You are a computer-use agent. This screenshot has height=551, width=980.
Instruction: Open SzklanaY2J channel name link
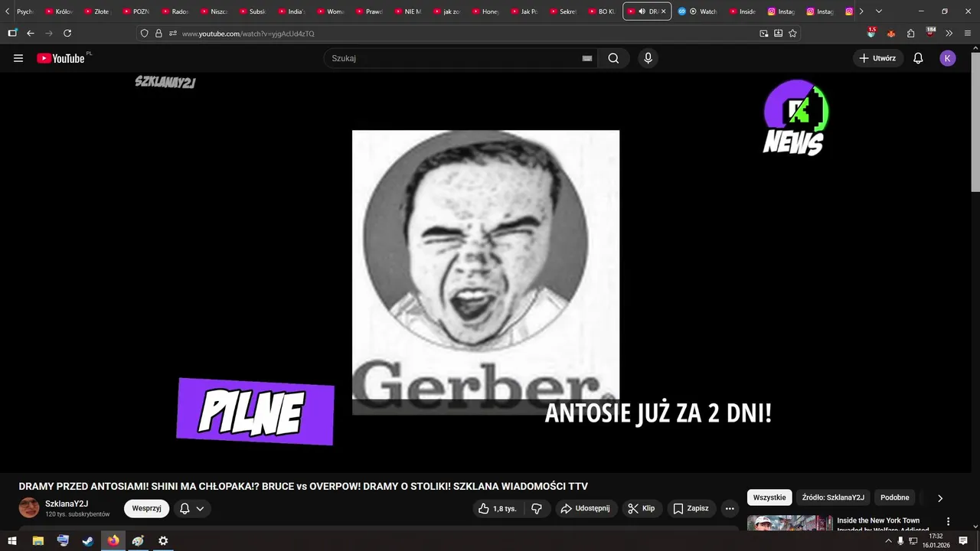point(67,504)
